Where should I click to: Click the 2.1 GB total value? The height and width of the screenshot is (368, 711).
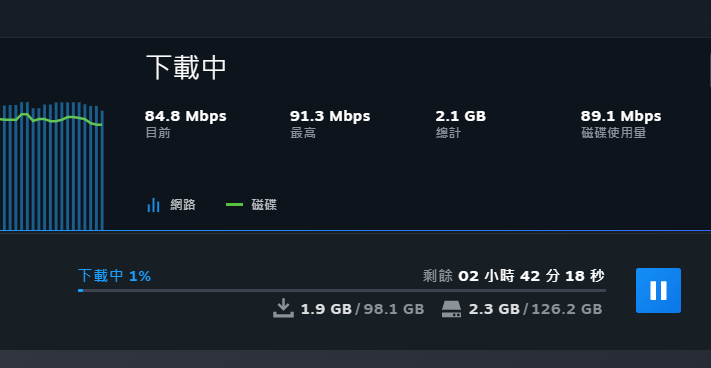click(x=461, y=116)
